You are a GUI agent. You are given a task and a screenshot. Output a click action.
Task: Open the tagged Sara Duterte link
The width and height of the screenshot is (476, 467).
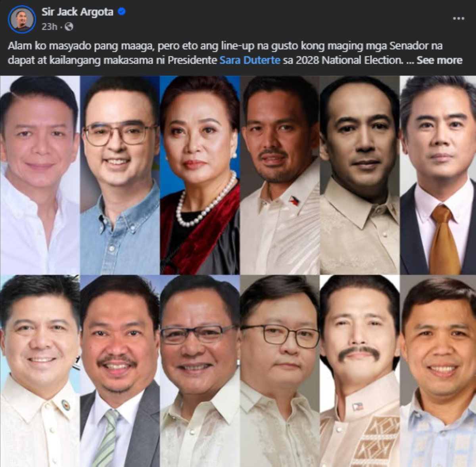[250, 60]
